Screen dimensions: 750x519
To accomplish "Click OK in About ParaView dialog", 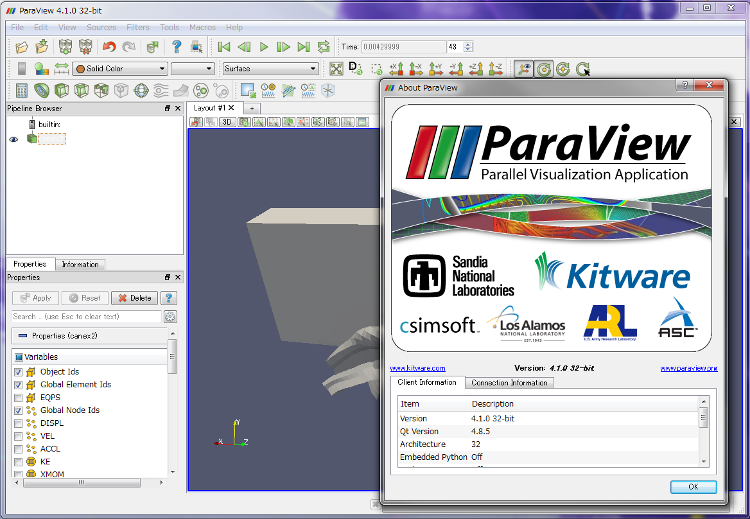I will 694,487.
